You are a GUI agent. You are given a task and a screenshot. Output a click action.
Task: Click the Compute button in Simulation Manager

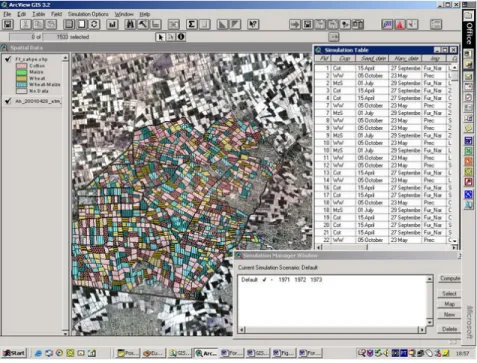click(449, 278)
